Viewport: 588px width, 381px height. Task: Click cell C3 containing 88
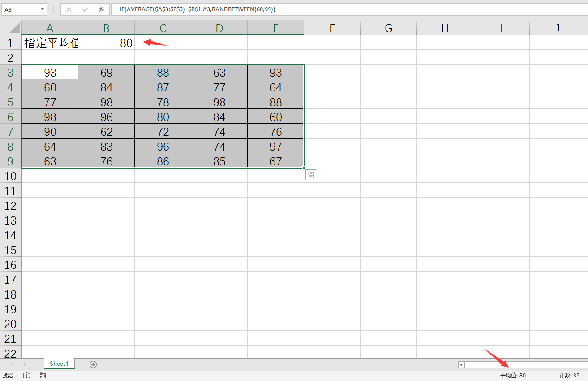click(x=163, y=72)
